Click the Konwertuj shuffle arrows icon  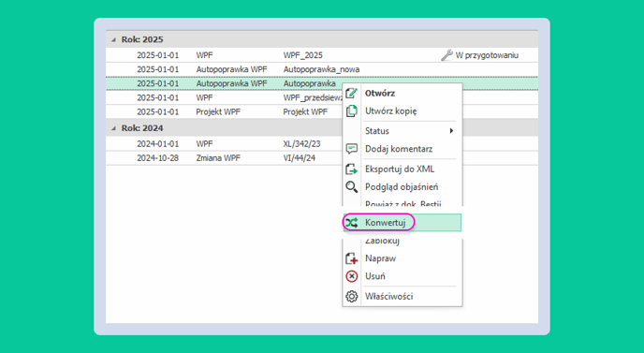(352, 223)
